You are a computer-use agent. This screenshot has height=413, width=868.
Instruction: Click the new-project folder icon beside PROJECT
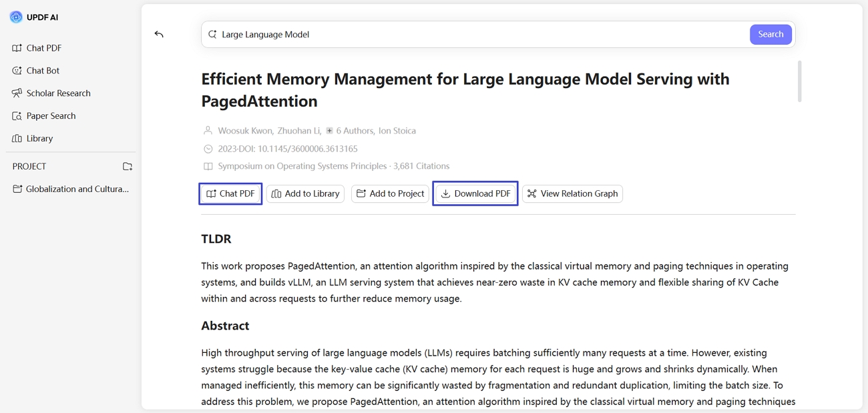[128, 166]
